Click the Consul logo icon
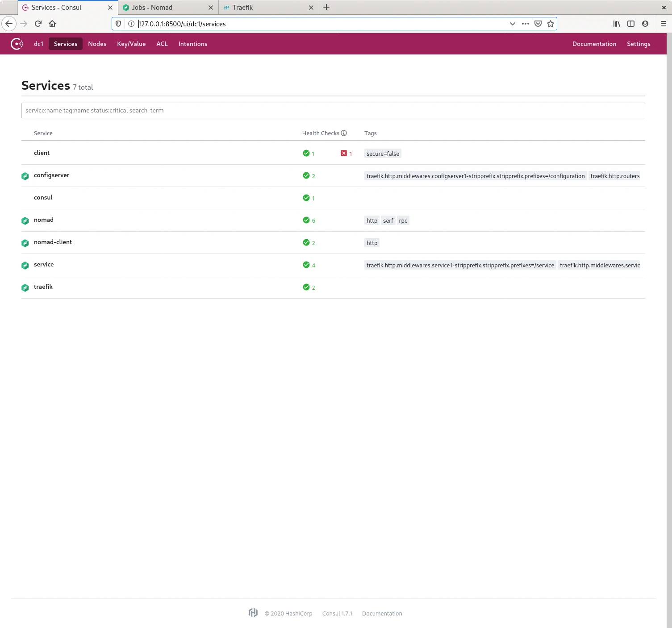 tap(17, 44)
